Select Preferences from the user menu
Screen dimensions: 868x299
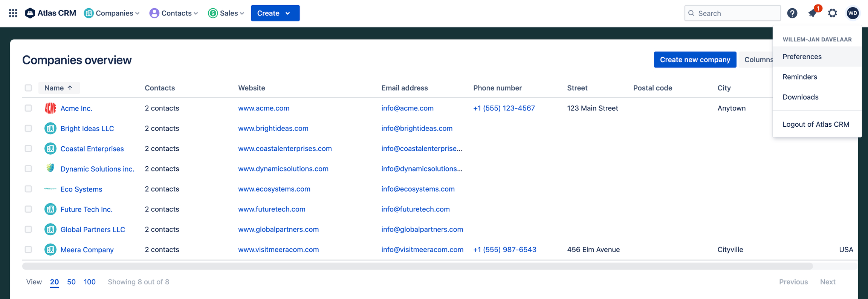(x=802, y=57)
